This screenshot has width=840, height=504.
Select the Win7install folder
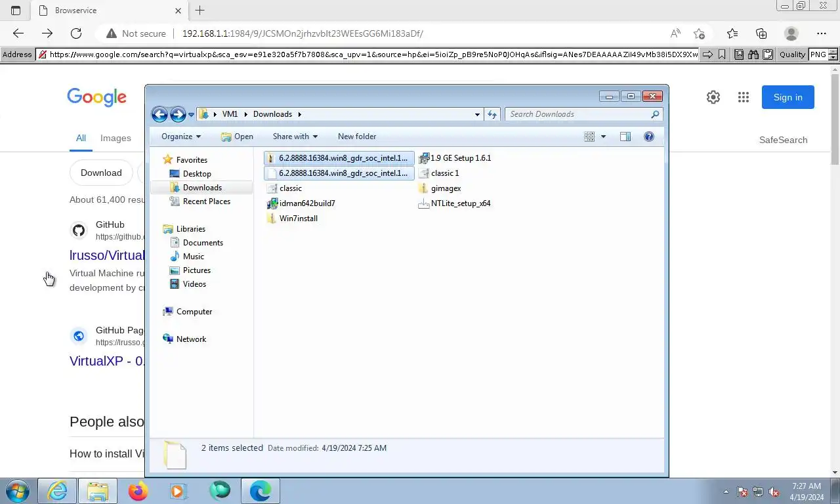[x=293, y=219]
